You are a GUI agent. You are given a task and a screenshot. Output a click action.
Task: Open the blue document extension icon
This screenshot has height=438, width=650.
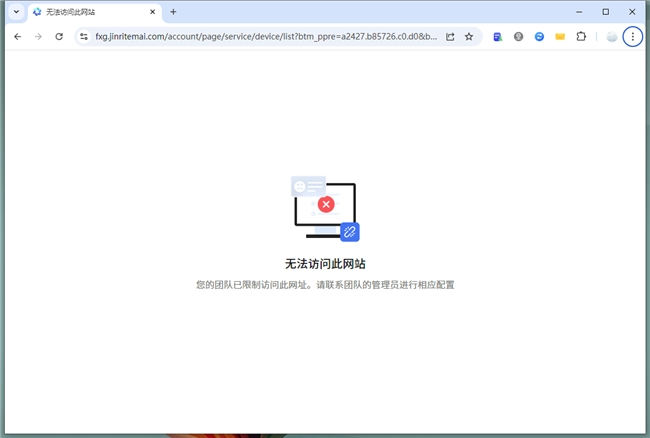click(x=498, y=36)
